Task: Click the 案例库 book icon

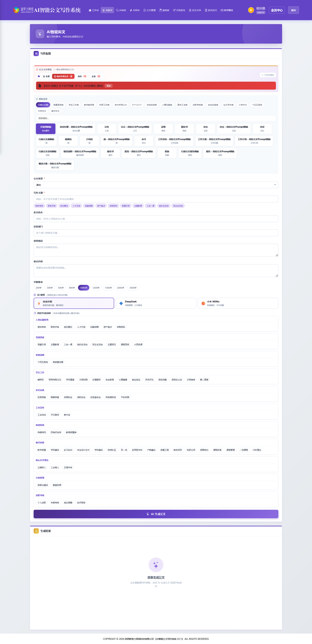Action: pyautogui.click(x=160, y=10)
